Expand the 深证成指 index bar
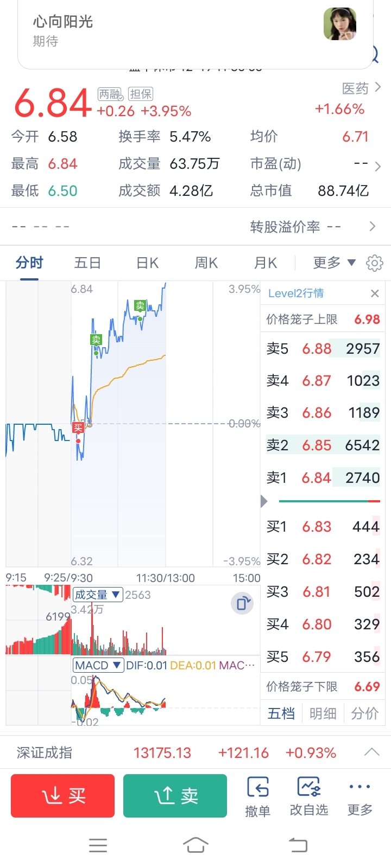Screen dimensions: 391x868 [371, 752]
